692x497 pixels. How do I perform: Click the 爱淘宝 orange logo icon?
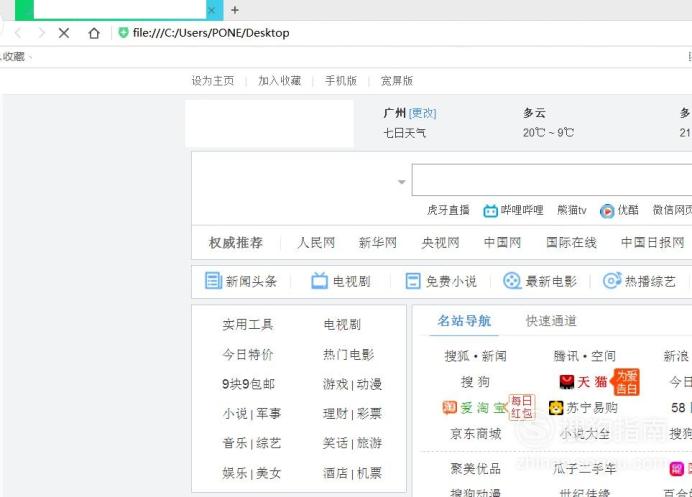pos(449,407)
